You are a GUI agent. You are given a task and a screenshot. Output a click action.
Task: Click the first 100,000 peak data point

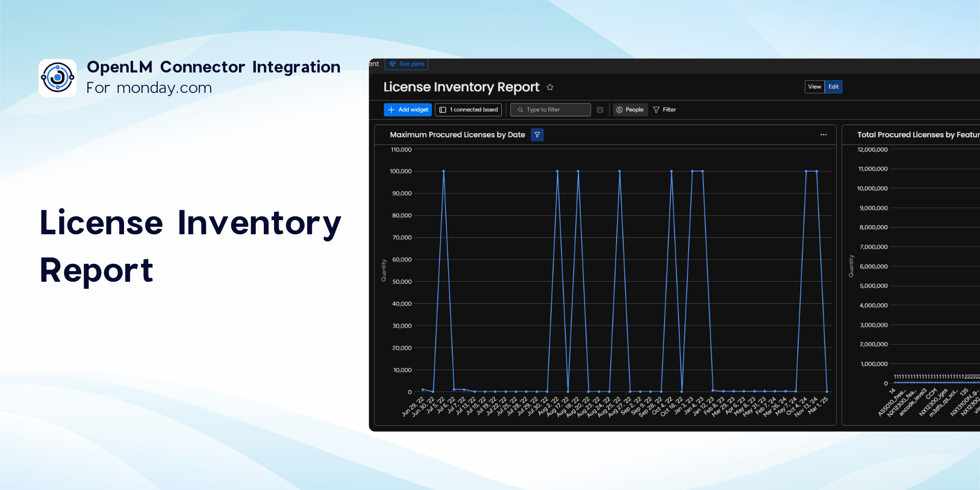pyautogui.click(x=444, y=171)
